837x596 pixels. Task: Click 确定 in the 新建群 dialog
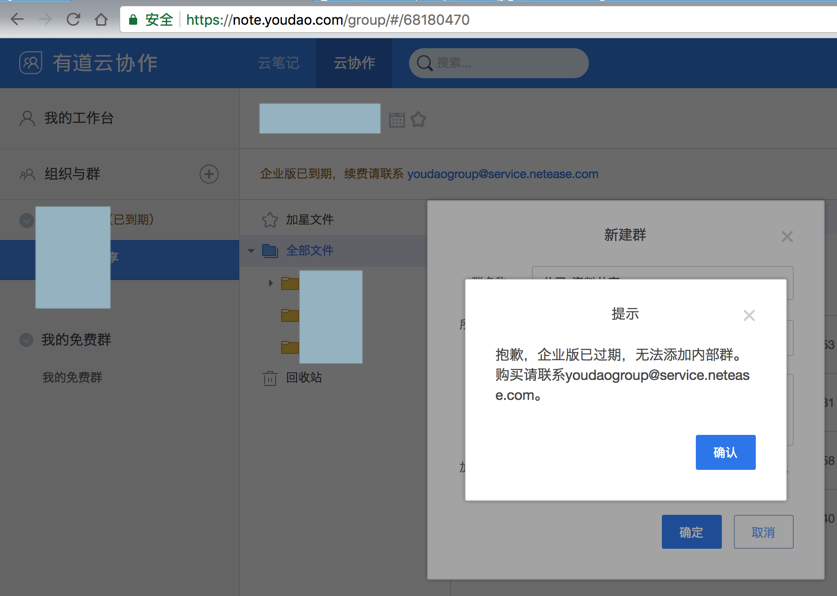click(691, 532)
